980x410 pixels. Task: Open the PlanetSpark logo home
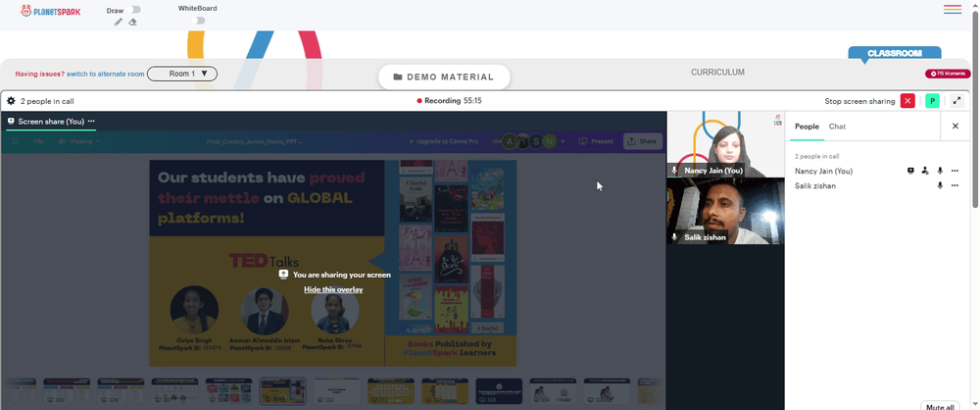[x=50, y=11]
